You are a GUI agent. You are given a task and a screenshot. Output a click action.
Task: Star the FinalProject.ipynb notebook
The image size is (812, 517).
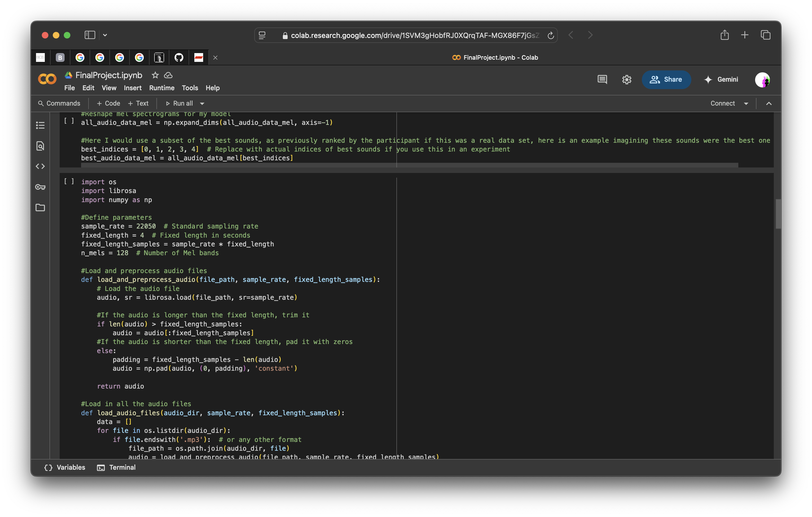click(155, 75)
